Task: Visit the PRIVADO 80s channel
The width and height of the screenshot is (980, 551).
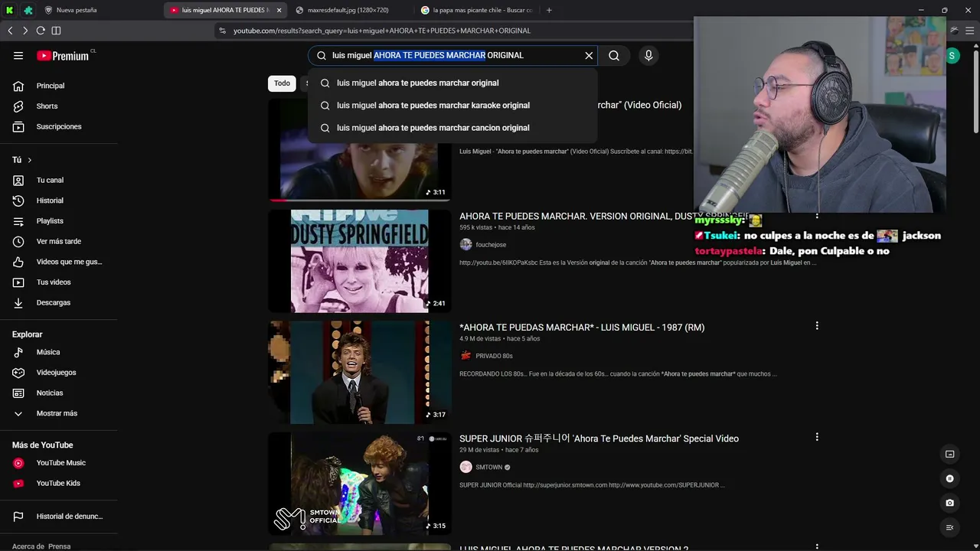Action: [x=494, y=356]
